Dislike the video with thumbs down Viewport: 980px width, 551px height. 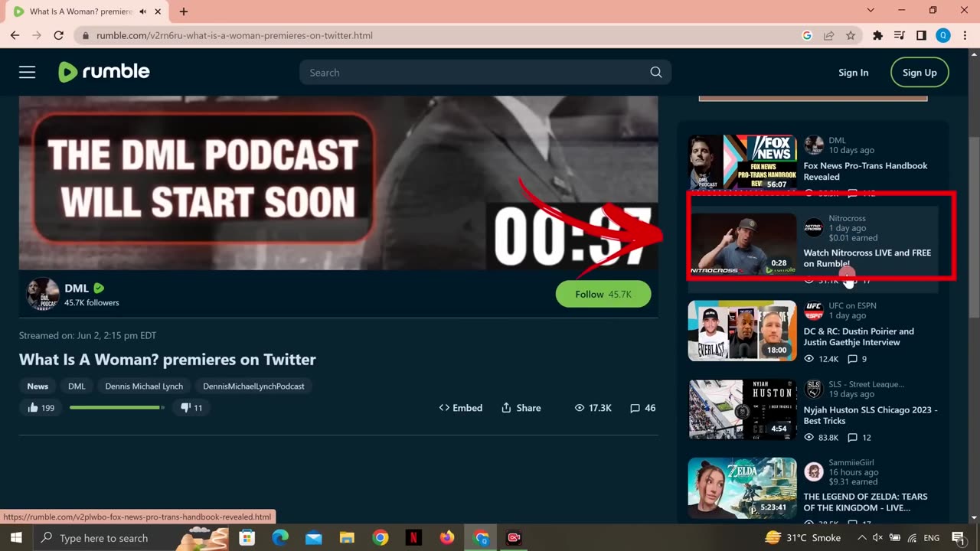pyautogui.click(x=191, y=408)
